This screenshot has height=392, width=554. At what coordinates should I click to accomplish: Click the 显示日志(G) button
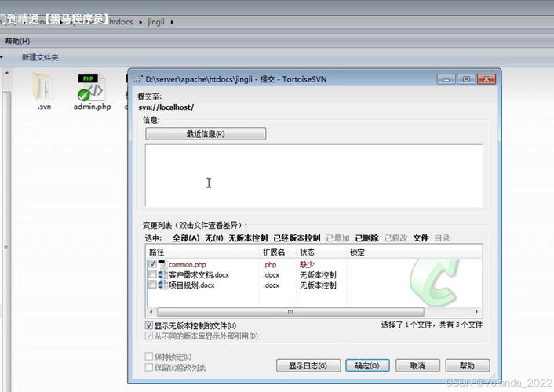tap(308, 366)
